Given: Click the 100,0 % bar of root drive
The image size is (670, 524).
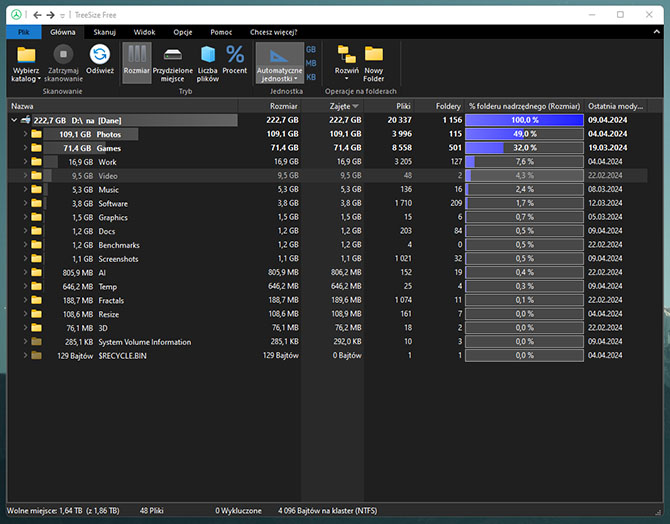Looking at the screenshot, I should click(x=524, y=120).
